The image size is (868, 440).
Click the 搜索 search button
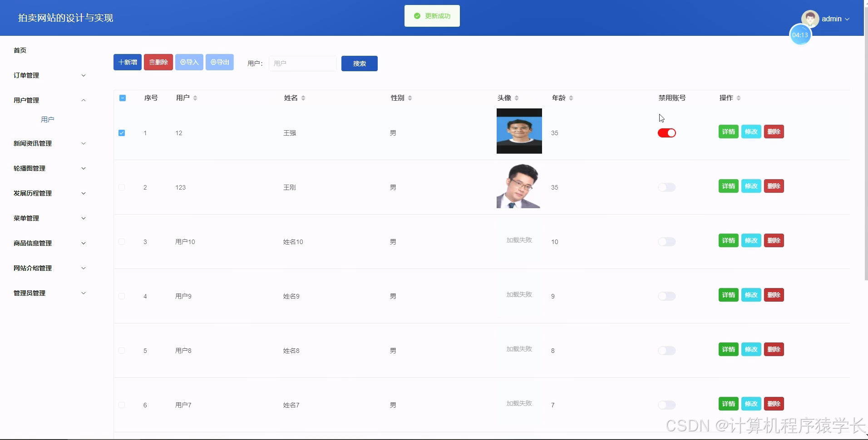click(x=359, y=63)
